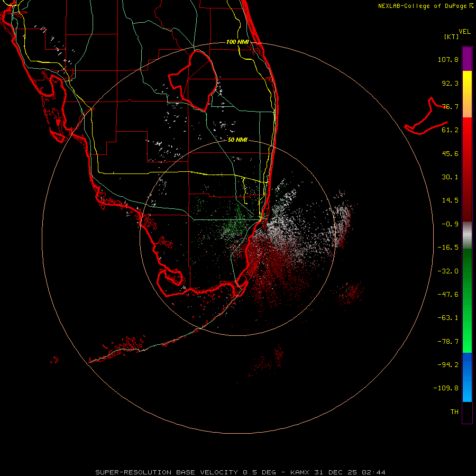Click the 100 NMI range ring label
Screen dimensions: 476x476
point(237,42)
